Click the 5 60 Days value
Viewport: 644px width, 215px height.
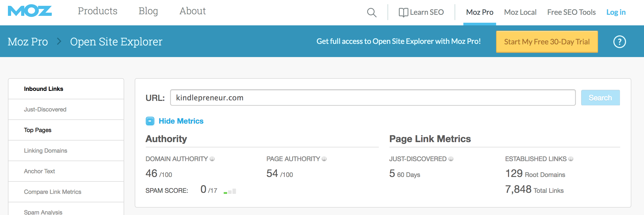pos(405,174)
